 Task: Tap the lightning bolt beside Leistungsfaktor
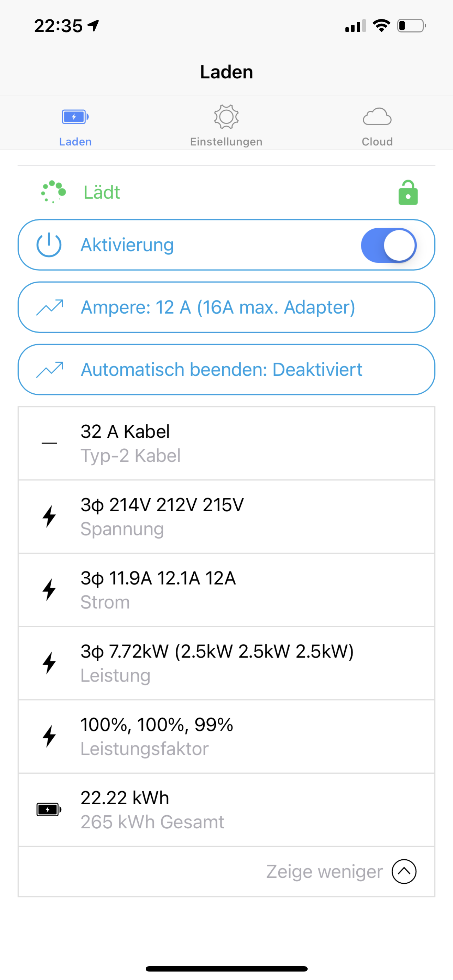[49, 736]
